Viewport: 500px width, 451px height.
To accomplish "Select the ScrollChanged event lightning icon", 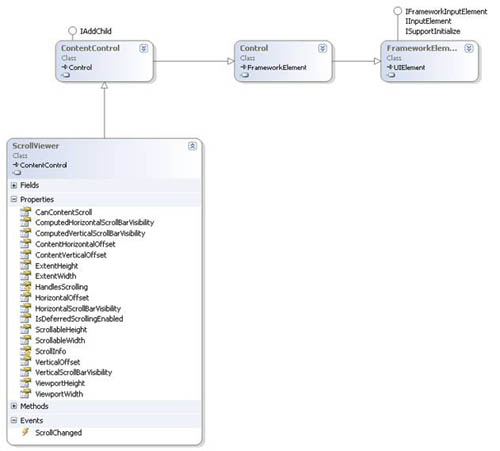I will [25, 432].
